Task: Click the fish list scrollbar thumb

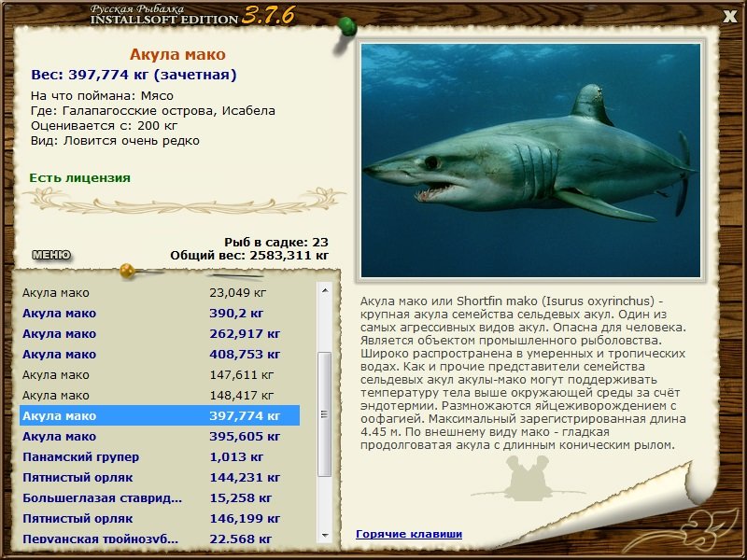Action: click(325, 414)
